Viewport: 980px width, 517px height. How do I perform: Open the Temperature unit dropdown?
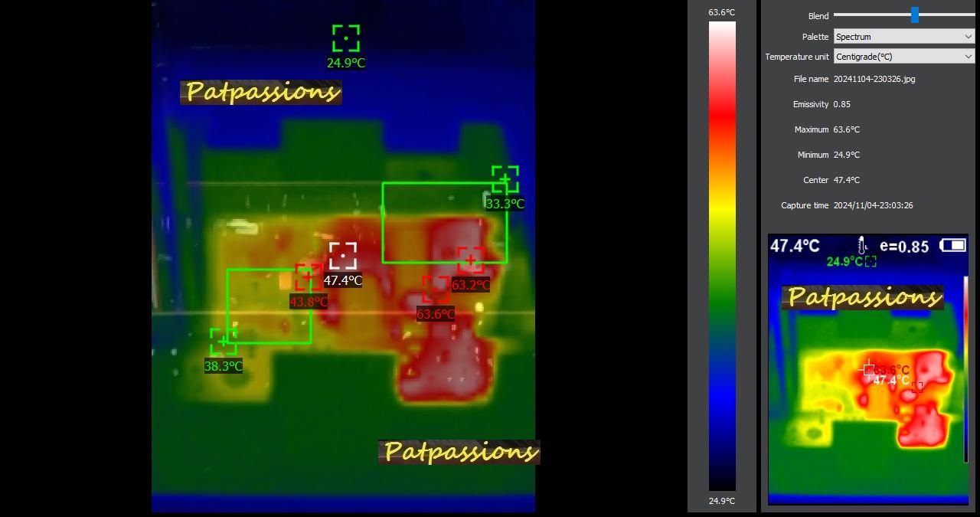coord(903,56)
